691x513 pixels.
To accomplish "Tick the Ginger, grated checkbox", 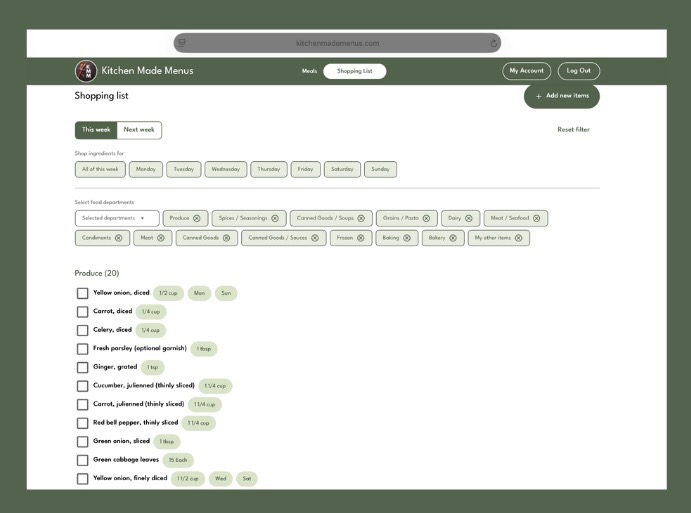I will pos(83,367).
